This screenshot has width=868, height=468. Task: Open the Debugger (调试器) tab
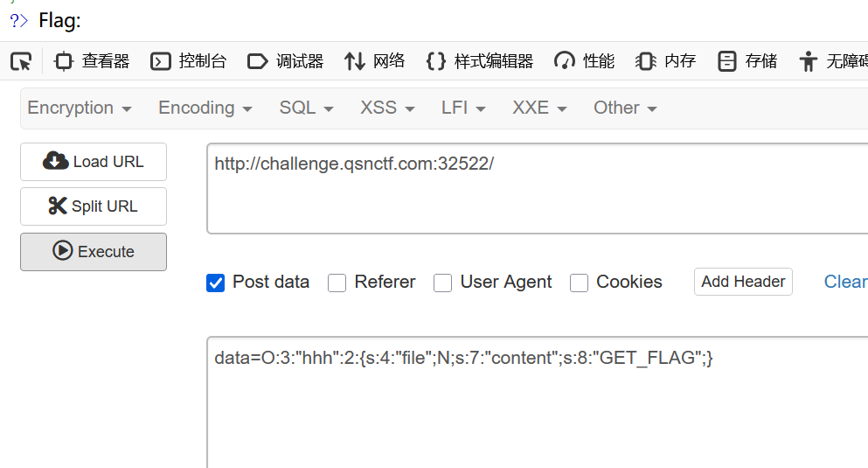[286, 61]
